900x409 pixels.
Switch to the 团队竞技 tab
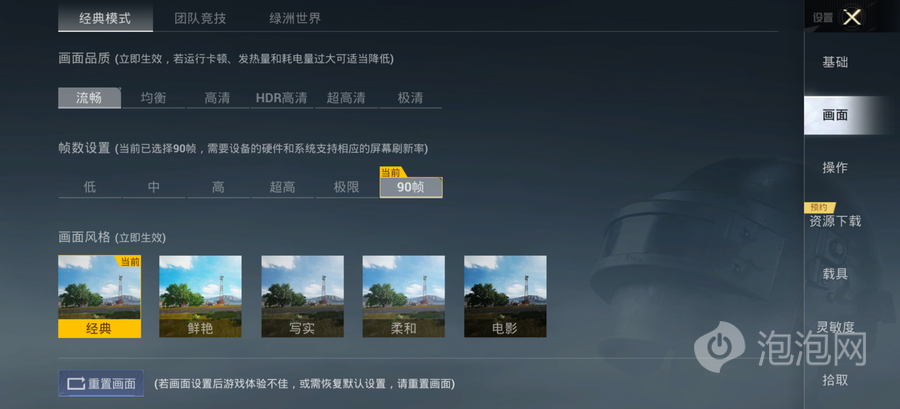pyautogui.click(x=200, y=18)
